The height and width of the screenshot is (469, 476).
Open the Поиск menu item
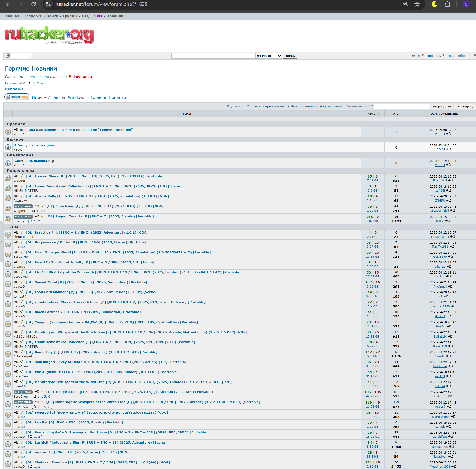click(52, 16)
